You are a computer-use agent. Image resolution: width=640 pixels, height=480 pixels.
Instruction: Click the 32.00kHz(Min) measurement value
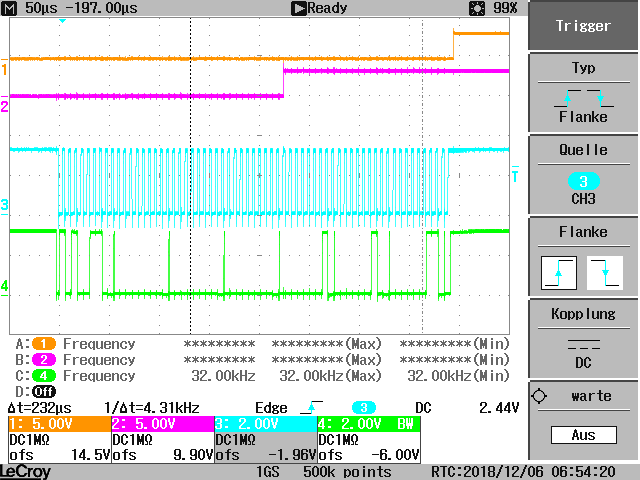[x=458, y=376]
